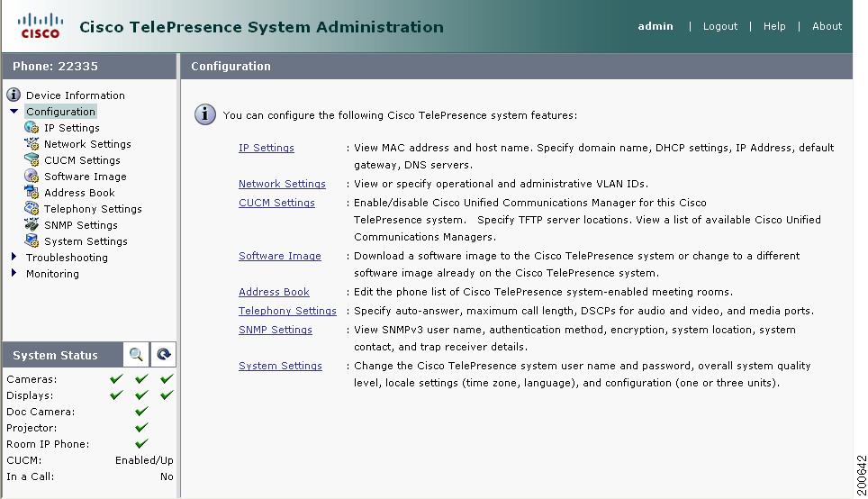Click the Doc Camera status check mark
This screenshot has height=499, width=868.
tap(141, 411)
